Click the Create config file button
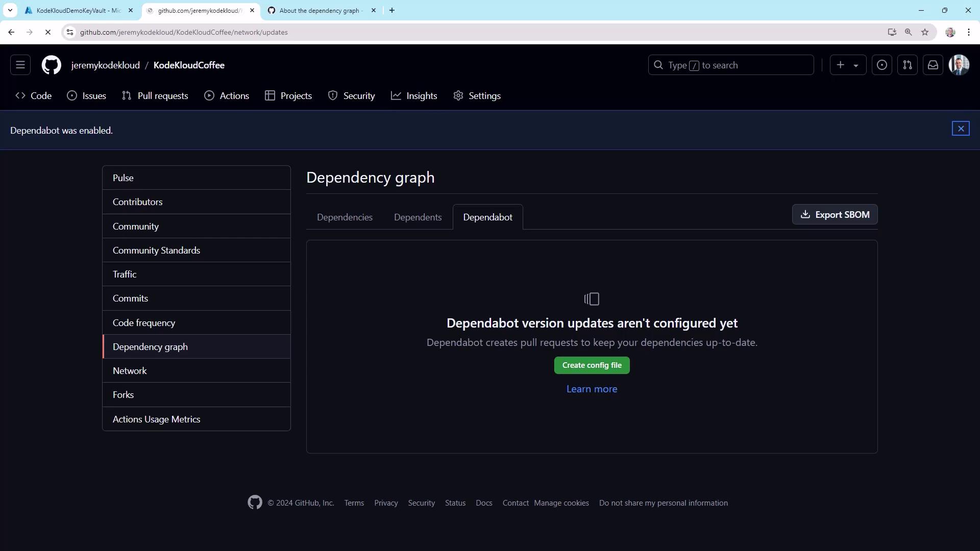 click(592, 365)
